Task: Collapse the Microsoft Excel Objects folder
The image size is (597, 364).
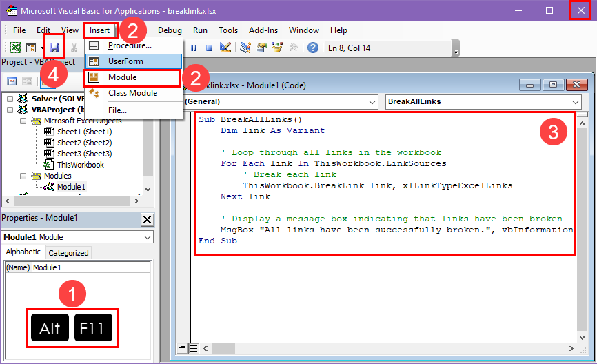Action: pyautogui.click(x=23, y=121)
